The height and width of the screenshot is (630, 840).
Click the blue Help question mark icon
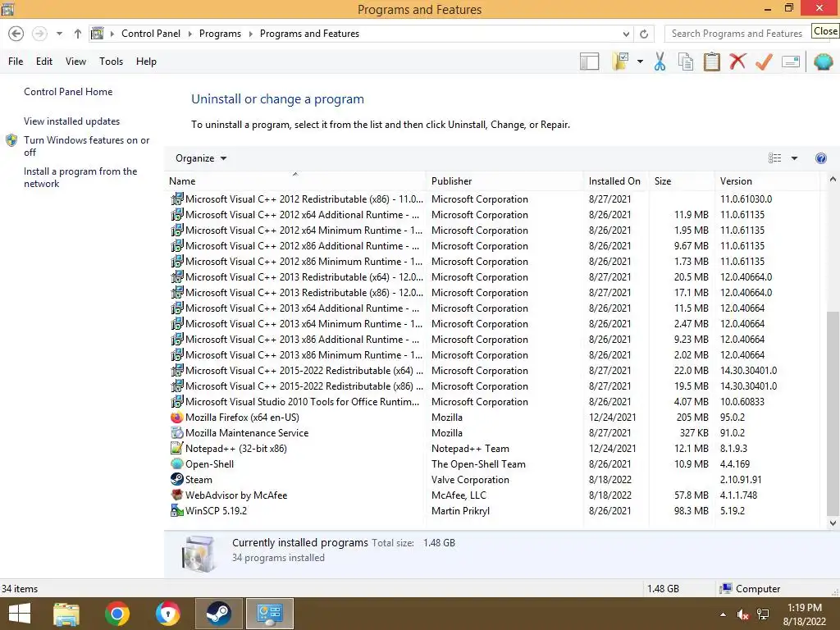click(820, 158)
